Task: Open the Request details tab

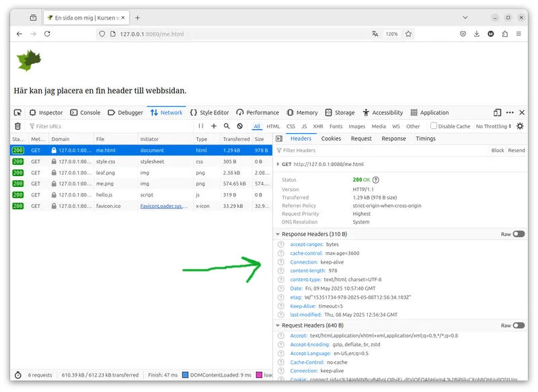Action: point(361,139)
